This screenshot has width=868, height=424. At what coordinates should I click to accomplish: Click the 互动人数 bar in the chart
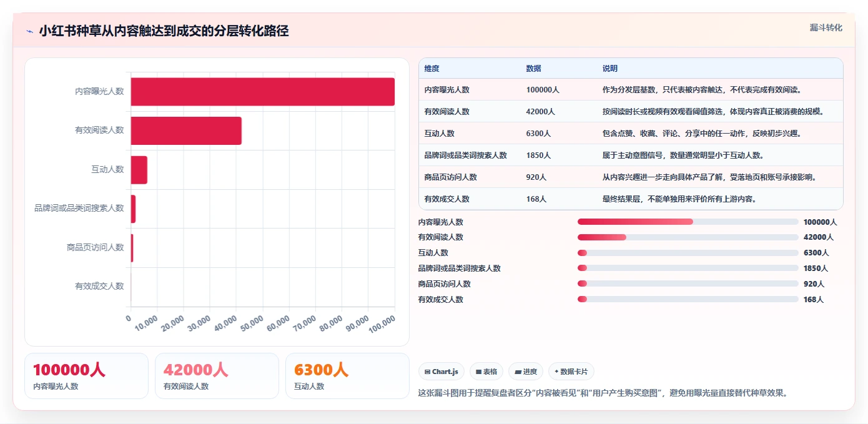click(x=139, y=170)
